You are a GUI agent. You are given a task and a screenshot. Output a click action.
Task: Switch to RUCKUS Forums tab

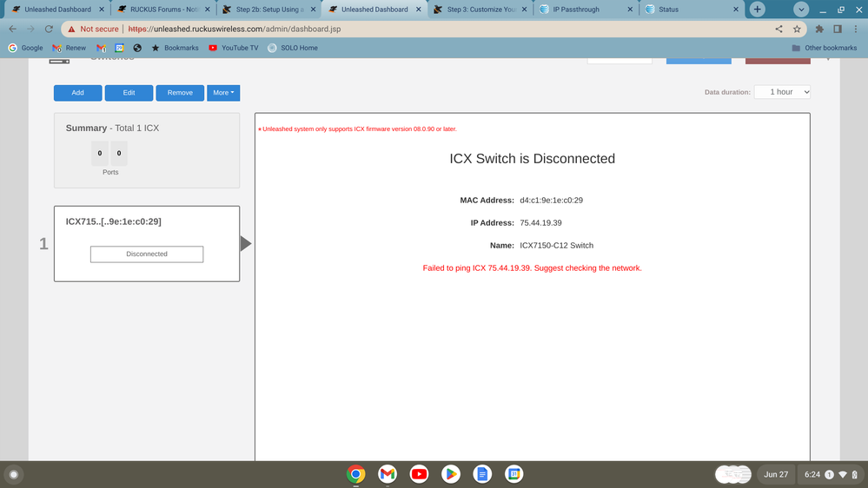point(164,10)
